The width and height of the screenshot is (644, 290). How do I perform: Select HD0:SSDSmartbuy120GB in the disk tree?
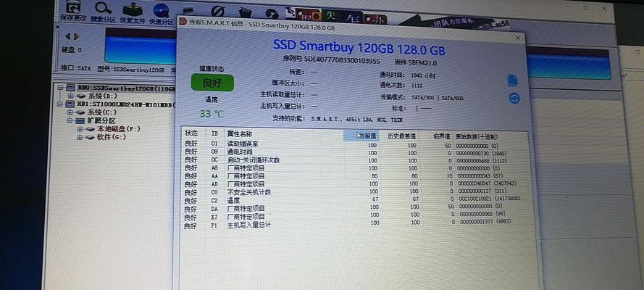click(x=127, y=88)
